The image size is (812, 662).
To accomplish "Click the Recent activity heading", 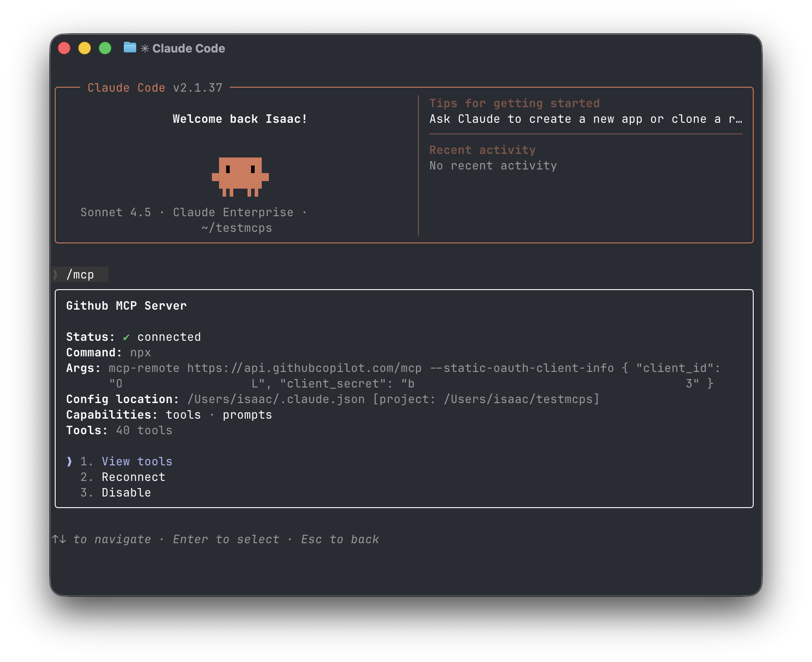I will (x=482, y=150).
